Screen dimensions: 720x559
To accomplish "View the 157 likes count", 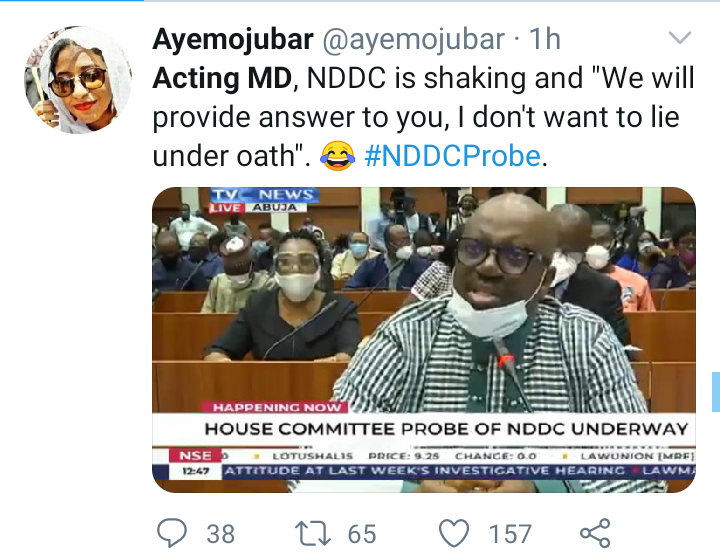I will pyautogui.click(x=510, y=534).
